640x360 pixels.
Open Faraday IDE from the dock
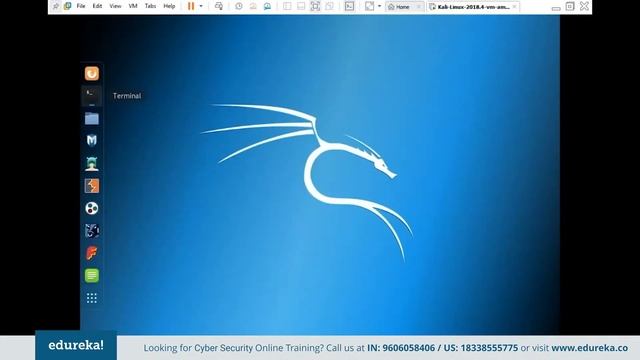click(92, 253)
